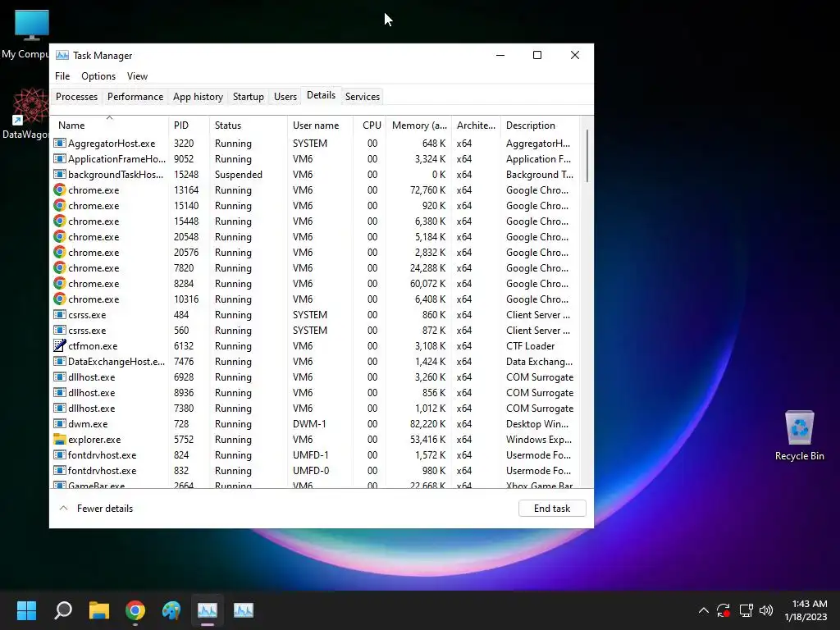Sort by the Architecture column header
This screenshot has height=630, width=840.
click(x=476, y=125)
